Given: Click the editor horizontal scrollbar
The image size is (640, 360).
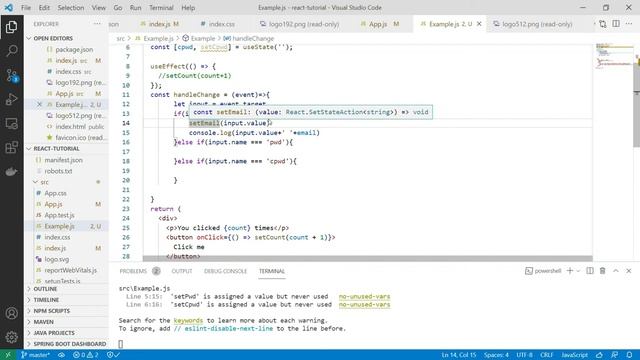Looking at the screenshot, I should click(x=367, y=258).
